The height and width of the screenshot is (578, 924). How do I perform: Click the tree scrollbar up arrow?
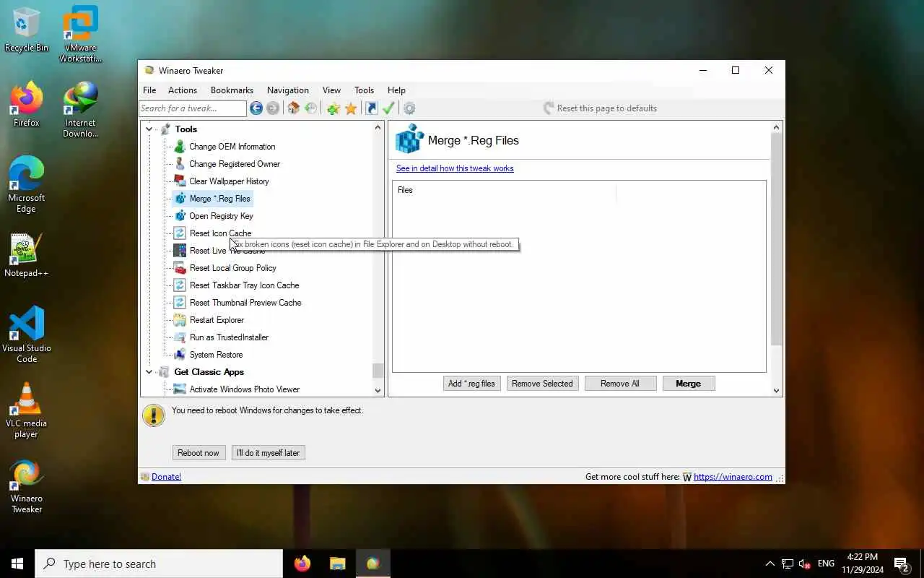[378, 128]
